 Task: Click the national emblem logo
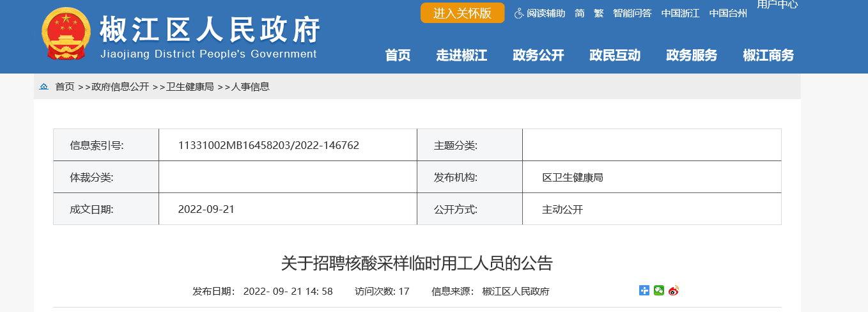(66, 35)
